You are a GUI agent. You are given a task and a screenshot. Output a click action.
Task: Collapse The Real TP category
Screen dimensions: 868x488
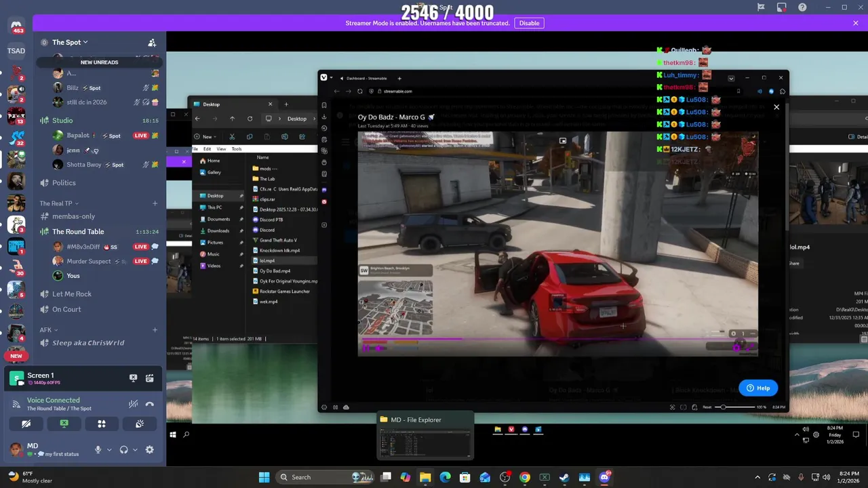(59, 203)
